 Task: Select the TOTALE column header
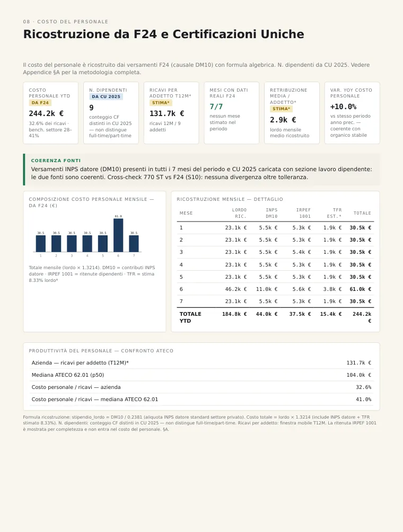pos(362,213)
